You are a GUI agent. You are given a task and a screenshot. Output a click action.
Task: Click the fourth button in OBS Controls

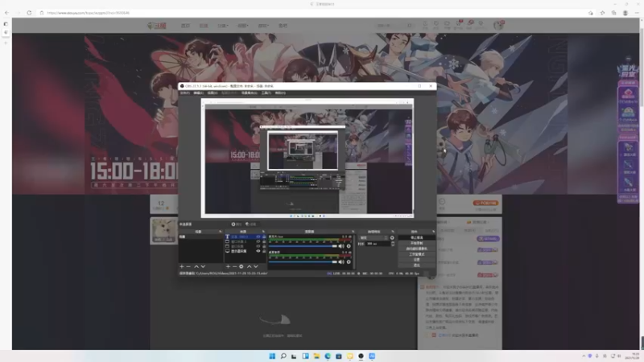(416, 254)
